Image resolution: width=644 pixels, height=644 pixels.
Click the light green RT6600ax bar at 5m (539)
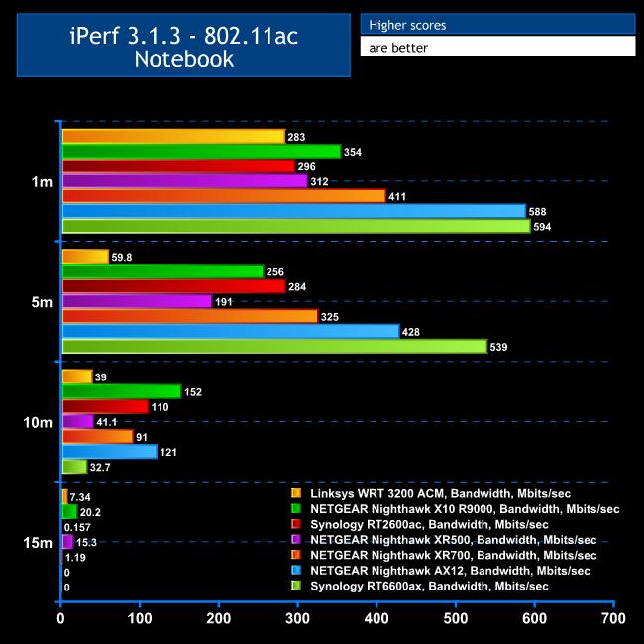(x=274, y=346)
